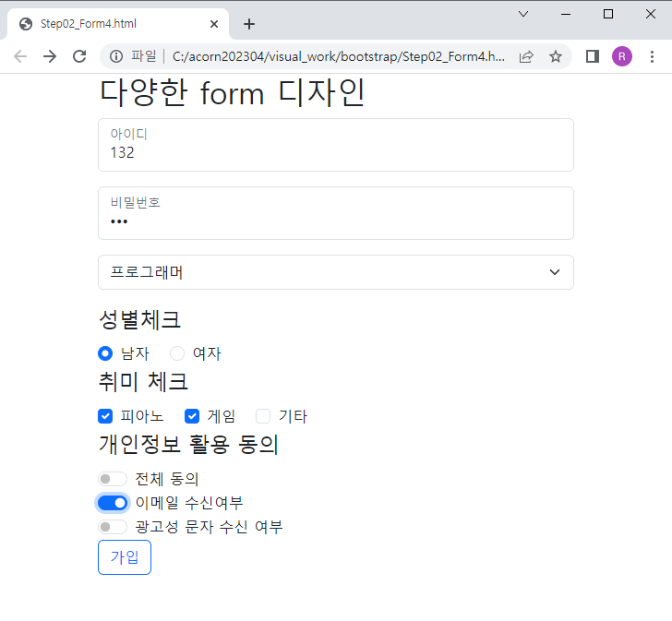This screenshot has height=621, width=672.
Task: Open the profile avatar R
Action: (622, 56)
